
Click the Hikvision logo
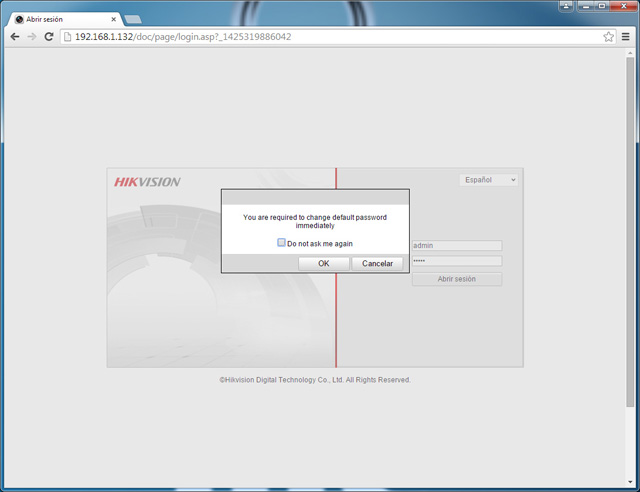[147, 182]
